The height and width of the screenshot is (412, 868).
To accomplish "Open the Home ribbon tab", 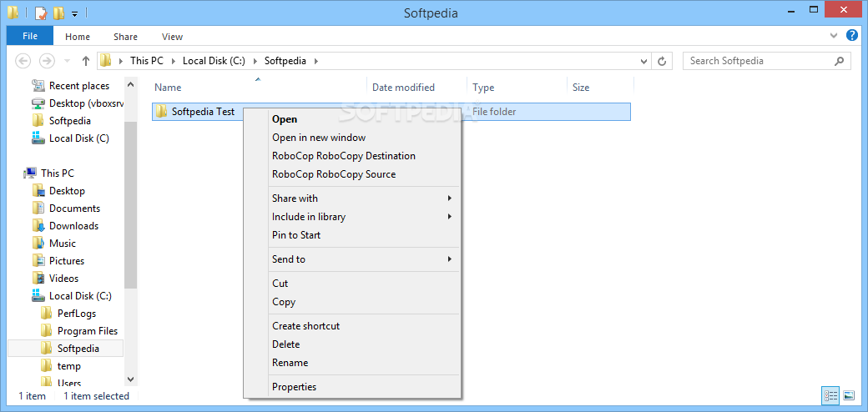I will coord(78,37).
